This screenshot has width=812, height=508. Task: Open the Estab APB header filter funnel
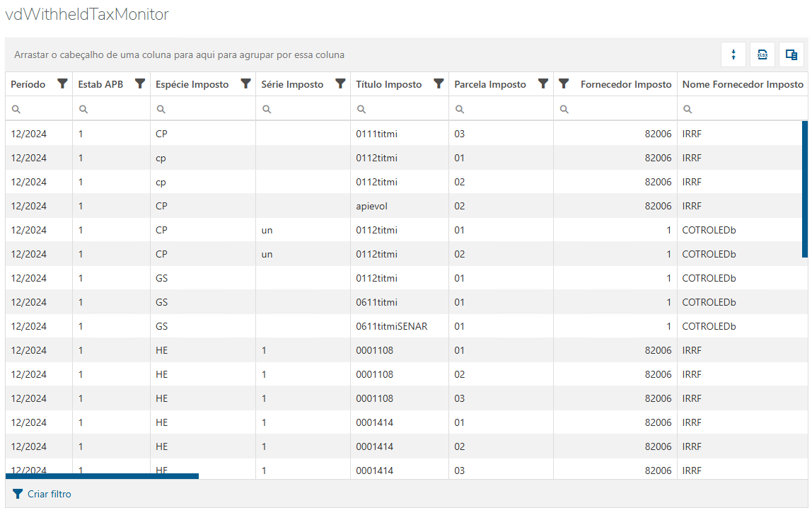click(x=140, y=83)
